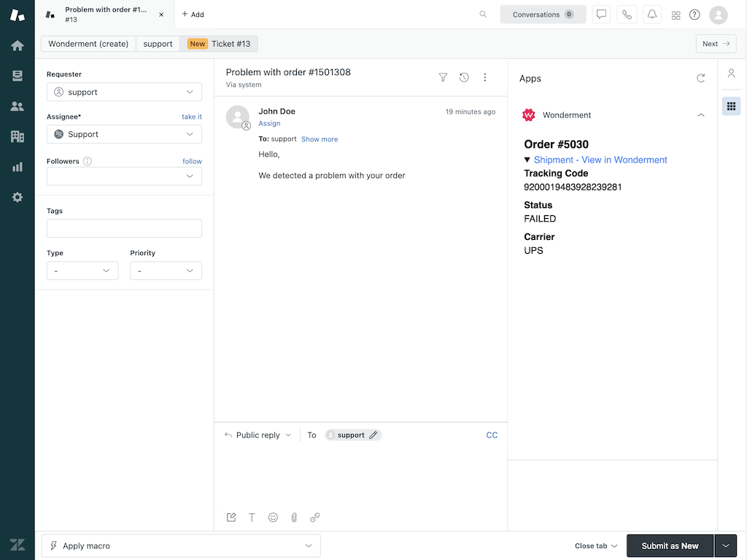The width and height of the screenshot is (747, 560).
Task: Refresh the Apps panel
Action: point(701,78)
